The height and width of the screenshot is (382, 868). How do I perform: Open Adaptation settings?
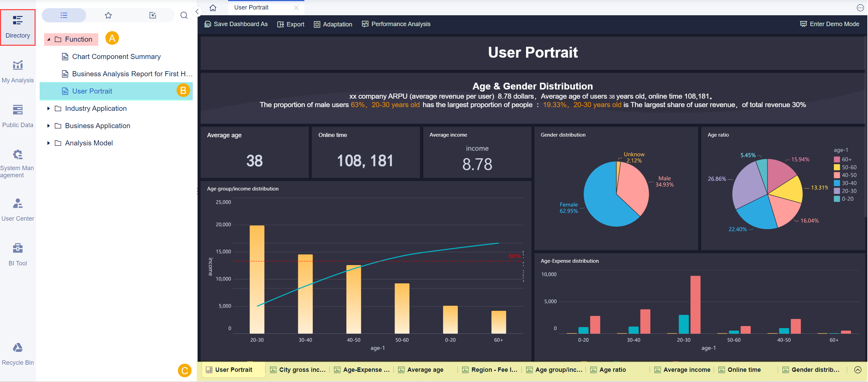pos(333,24)
